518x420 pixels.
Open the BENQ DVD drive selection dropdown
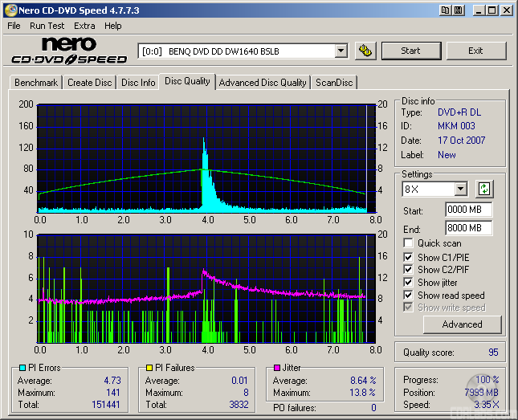[x=341, y=51]
